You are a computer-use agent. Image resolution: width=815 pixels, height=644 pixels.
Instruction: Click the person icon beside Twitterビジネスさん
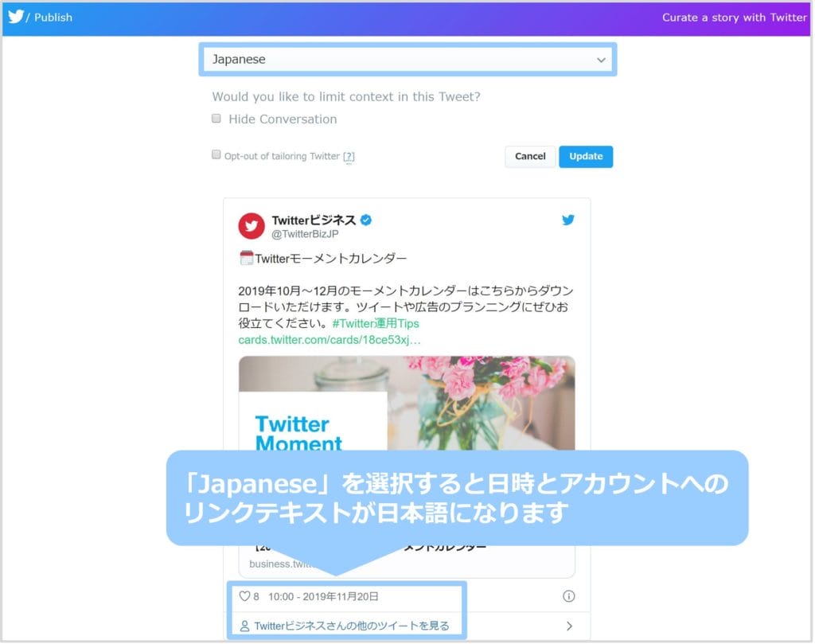click(x=244, y=626)
